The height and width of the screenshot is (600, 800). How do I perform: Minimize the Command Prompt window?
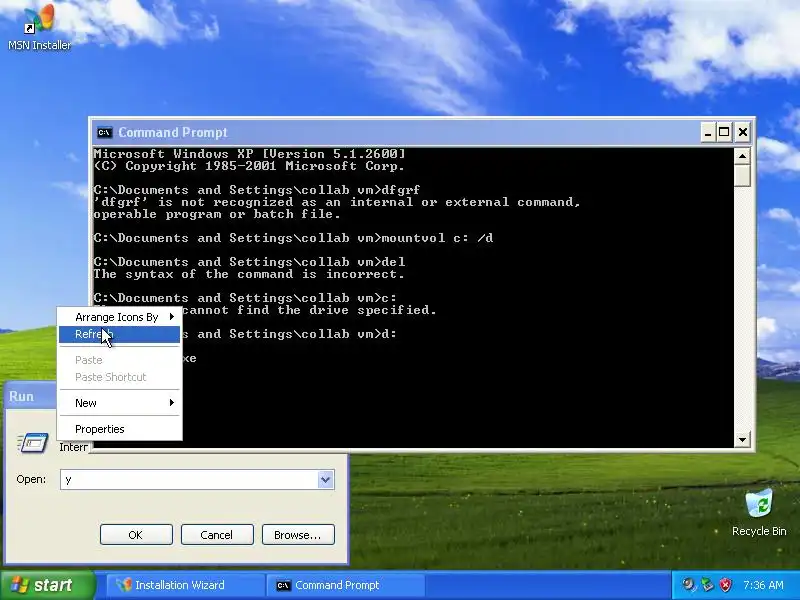point(708,133)
